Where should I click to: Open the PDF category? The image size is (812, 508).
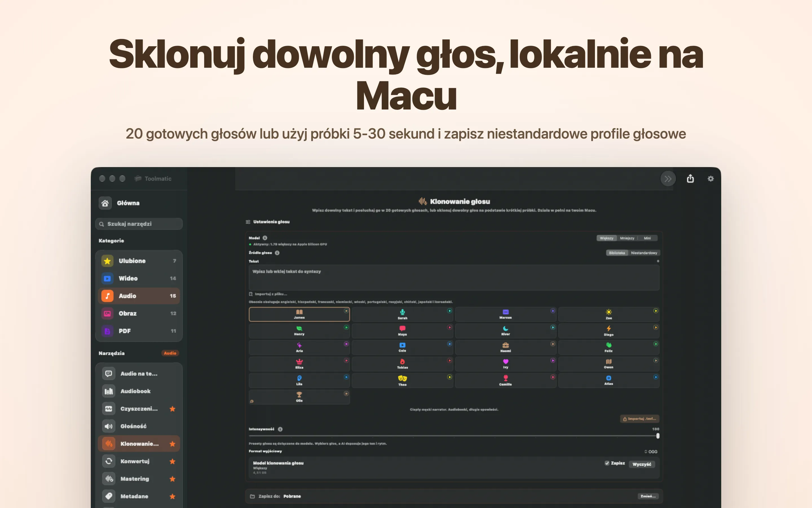[139, 331]
